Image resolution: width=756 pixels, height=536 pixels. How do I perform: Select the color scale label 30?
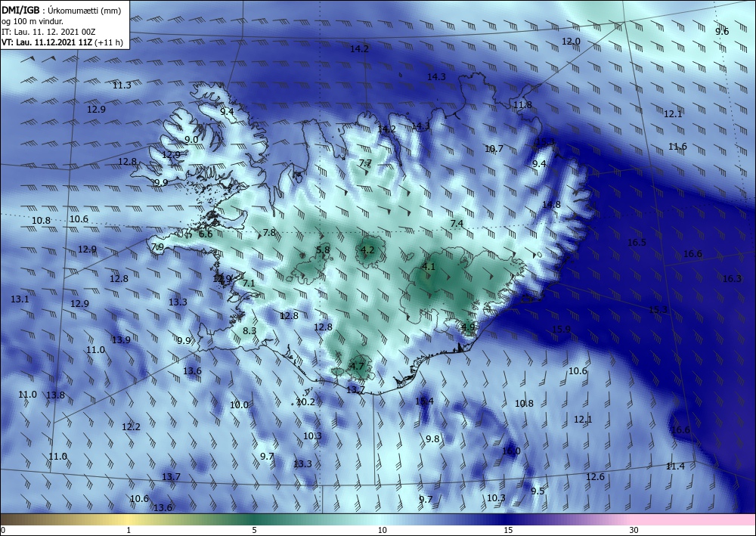[x=634, y=531]
